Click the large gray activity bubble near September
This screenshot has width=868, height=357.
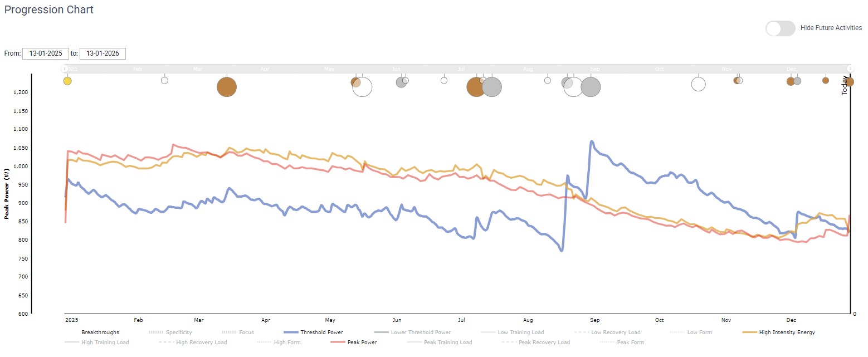(591, 87)
